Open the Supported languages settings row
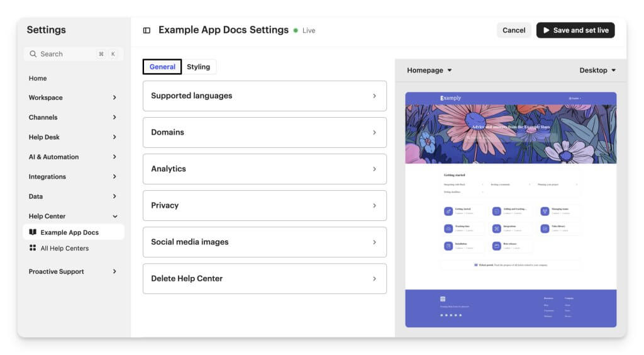Image resolution: width=644 pixels, height=355 pixels. coord(264,96)
